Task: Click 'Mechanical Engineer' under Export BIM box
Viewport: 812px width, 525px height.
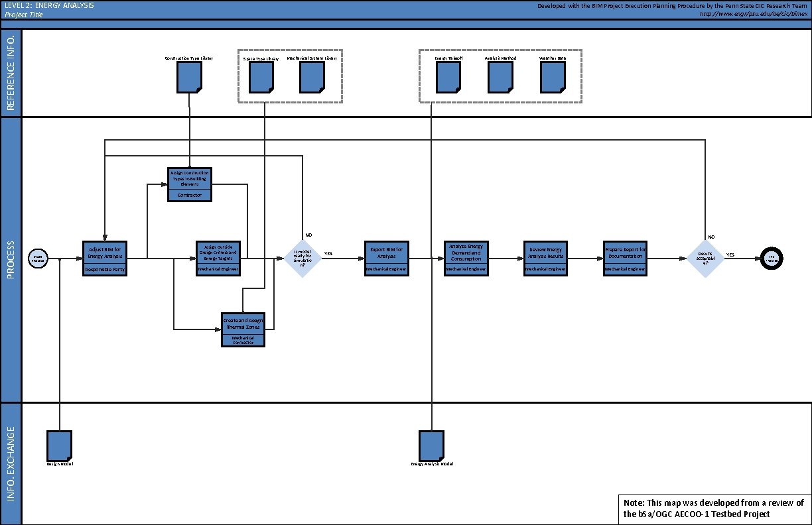Action: pos(387,270)
